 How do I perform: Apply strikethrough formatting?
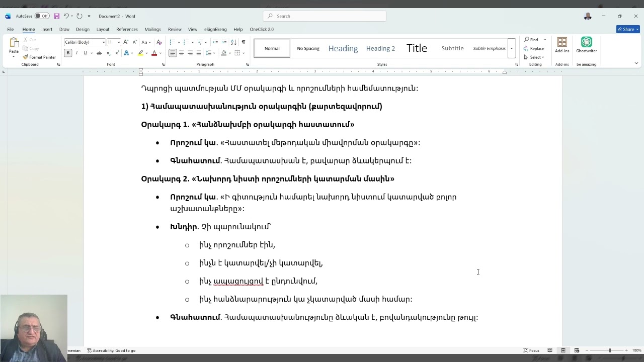(99, 53)
